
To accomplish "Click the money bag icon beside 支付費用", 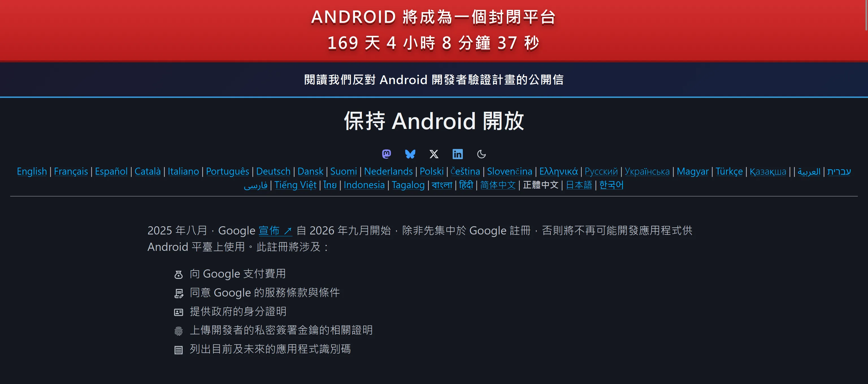I will [178, 274].
